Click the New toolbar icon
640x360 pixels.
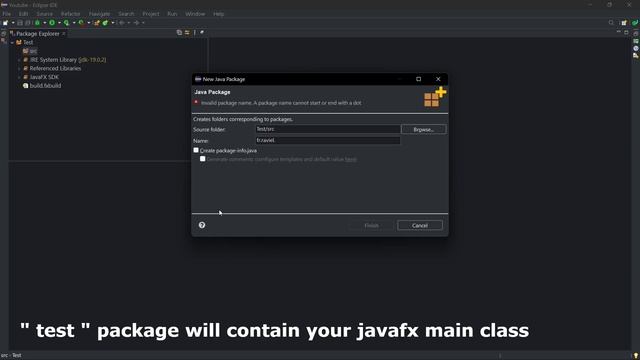[x=5, y=22]
